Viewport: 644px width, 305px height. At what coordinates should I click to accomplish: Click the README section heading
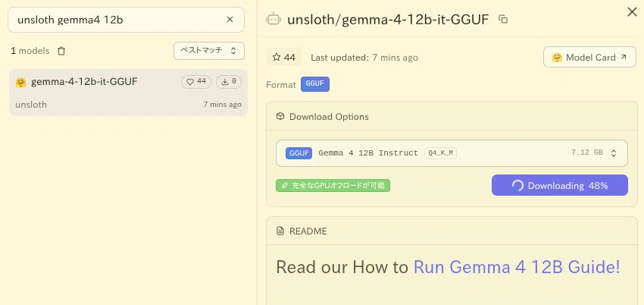click(308, 231)
